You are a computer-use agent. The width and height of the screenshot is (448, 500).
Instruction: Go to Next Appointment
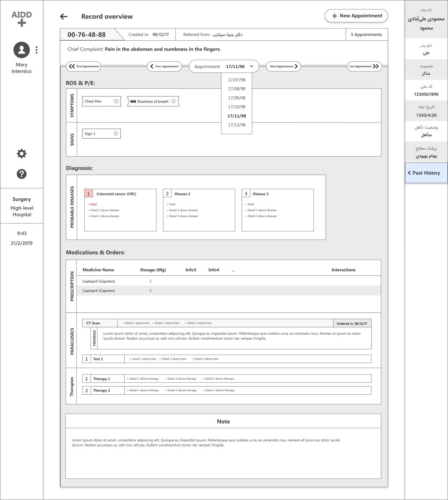283,66
